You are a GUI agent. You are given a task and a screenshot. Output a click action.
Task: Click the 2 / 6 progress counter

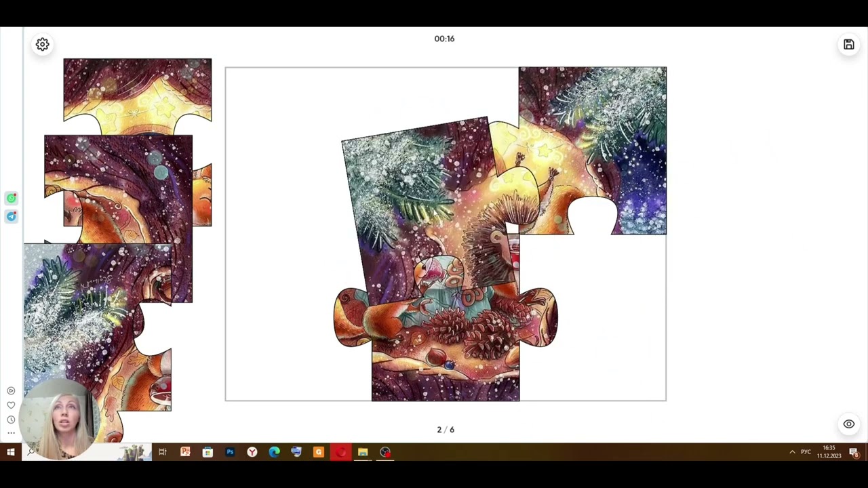click(446, 430)
